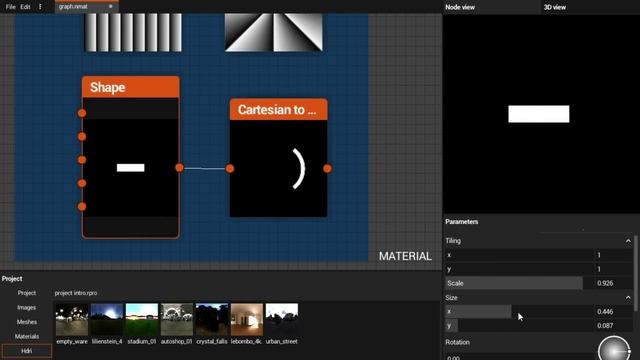The height and width of the screenshot is (360, 640).
Task: Edit the Size y value 0.087
Action: pos(613,325)
